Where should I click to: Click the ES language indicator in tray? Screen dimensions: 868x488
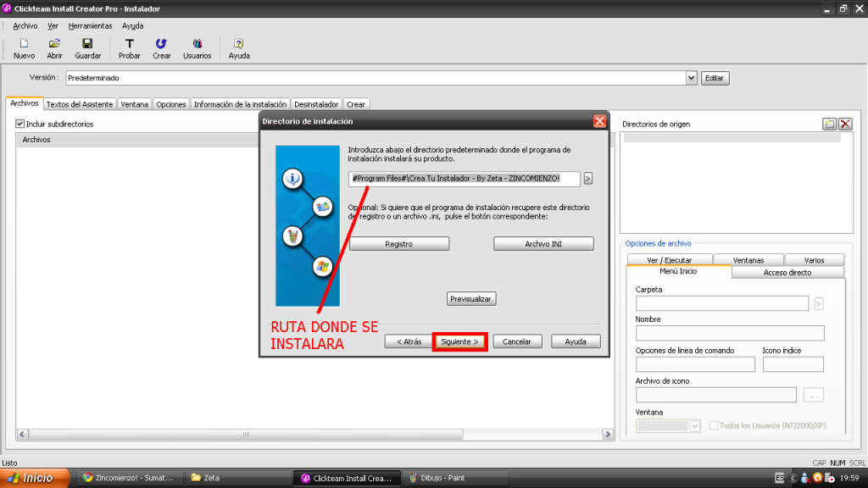point(780,478)
